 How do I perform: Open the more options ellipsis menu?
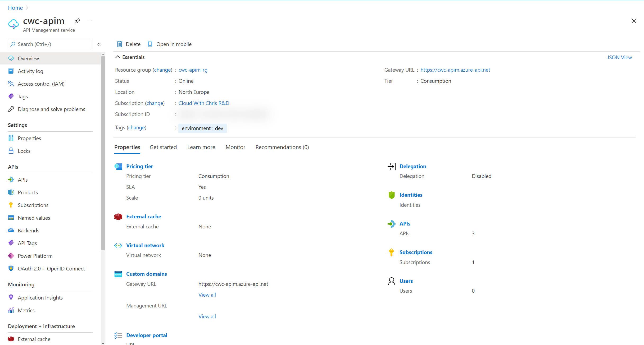coord(90,21)
